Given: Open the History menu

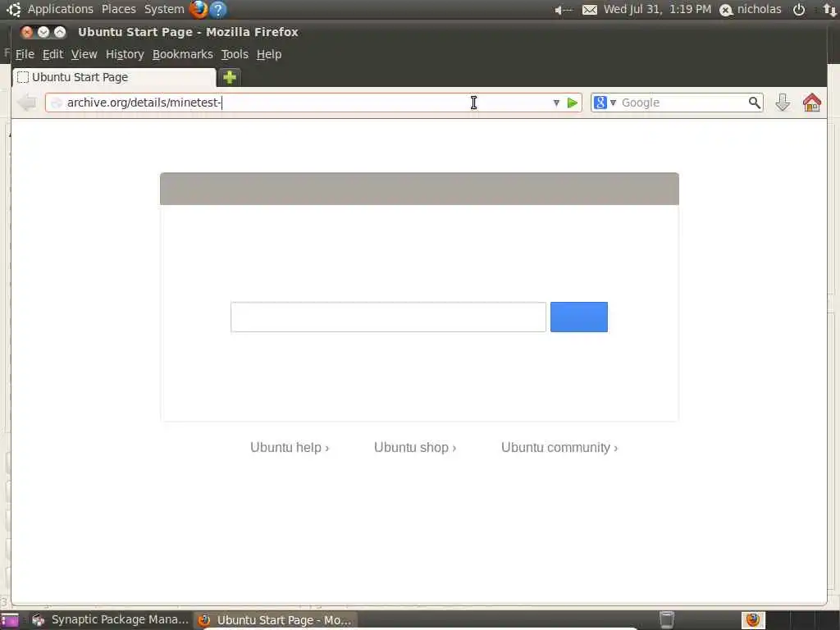Looking at the screenshot, I should pos(125,54).
